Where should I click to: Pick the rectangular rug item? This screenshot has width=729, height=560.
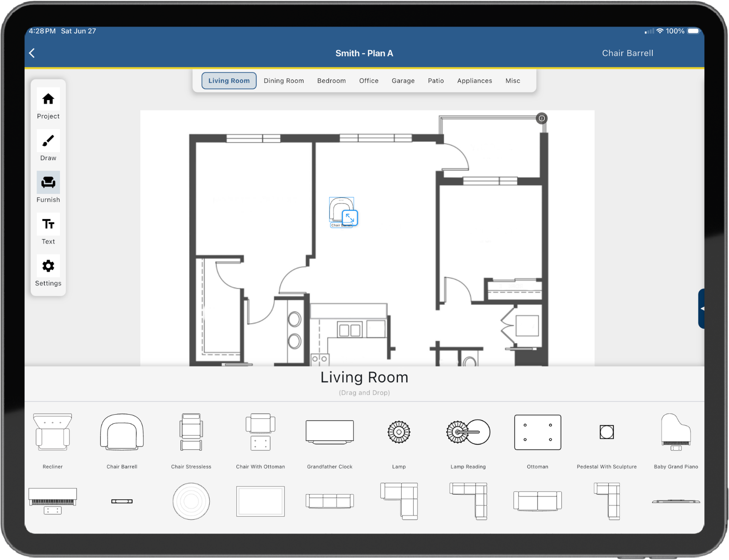click(261, 501)
